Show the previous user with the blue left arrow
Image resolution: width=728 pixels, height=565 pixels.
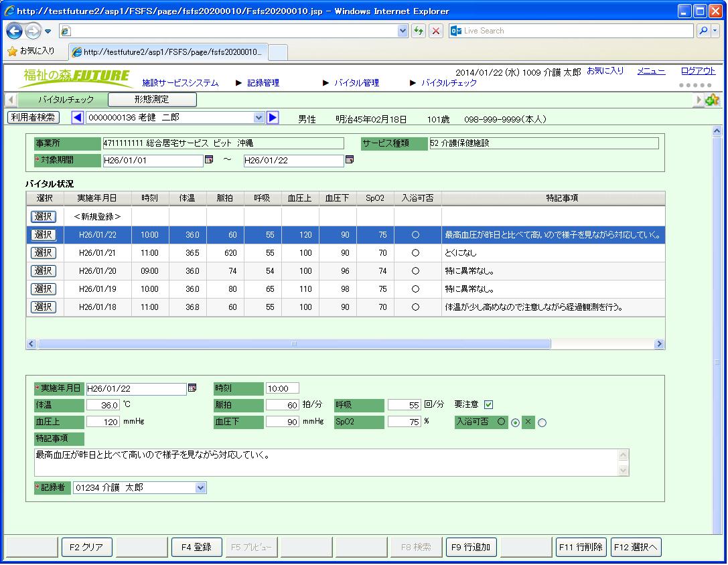(78, 117)
